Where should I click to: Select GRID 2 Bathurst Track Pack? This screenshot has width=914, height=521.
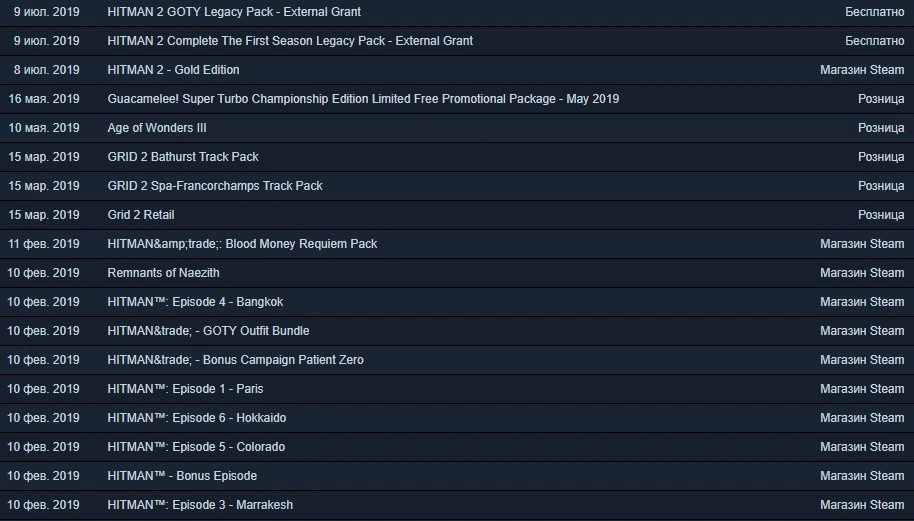[x=182, y=157]
